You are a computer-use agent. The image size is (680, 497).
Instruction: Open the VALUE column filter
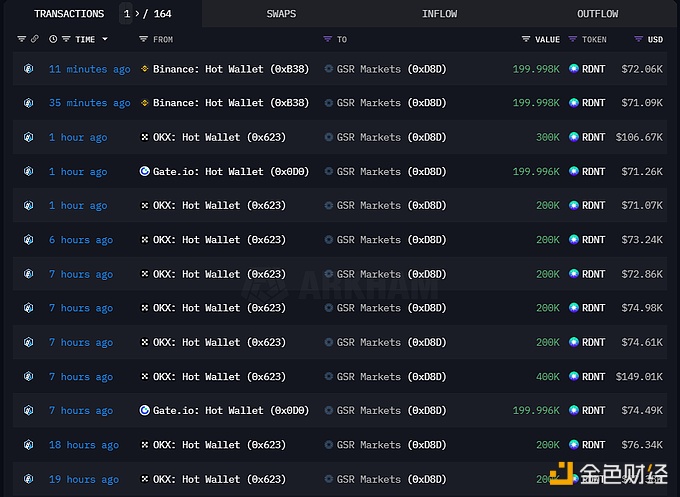click(x=526, y=39)
